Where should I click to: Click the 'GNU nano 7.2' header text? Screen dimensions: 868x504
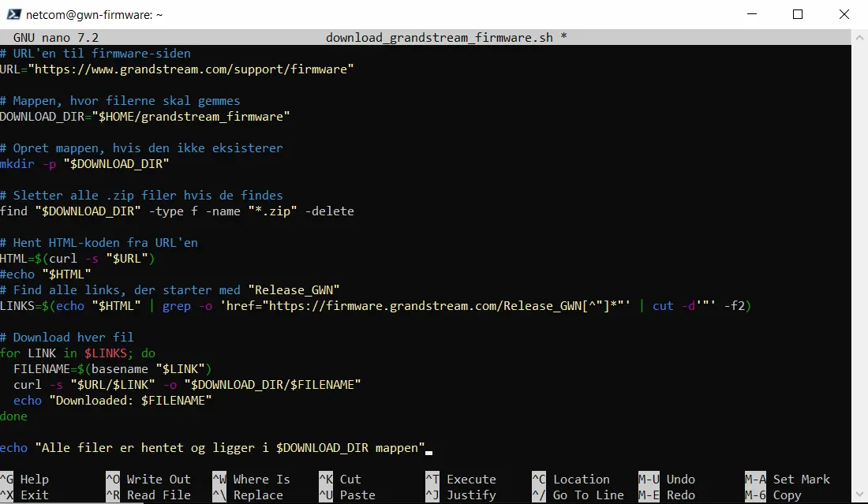click(56, 38)
